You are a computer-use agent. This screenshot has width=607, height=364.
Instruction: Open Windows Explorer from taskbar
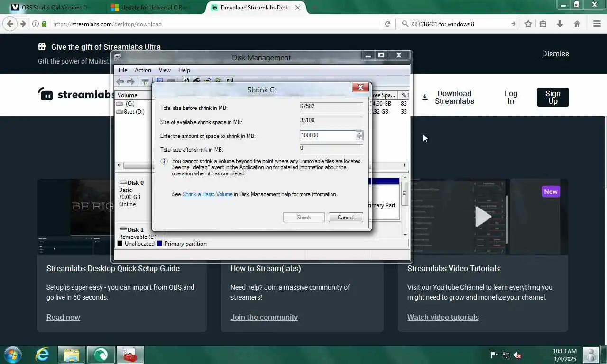[72, 355]
